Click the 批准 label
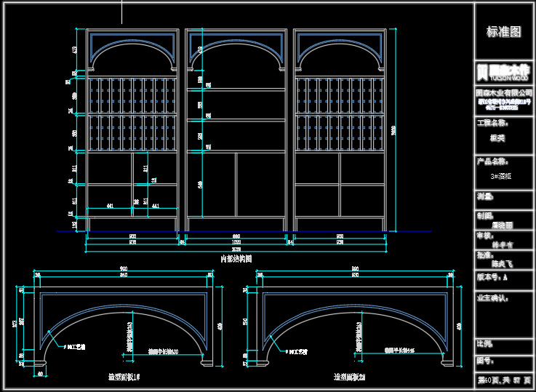Screen dimensions: 536x392 point(485,255)
